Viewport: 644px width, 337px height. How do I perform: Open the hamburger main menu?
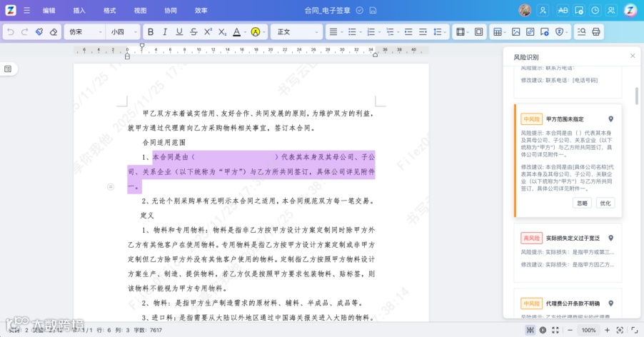coord(26,10)
